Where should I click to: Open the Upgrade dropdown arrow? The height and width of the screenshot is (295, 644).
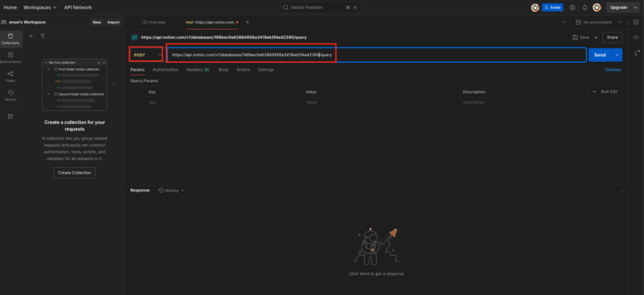(635, 7)
